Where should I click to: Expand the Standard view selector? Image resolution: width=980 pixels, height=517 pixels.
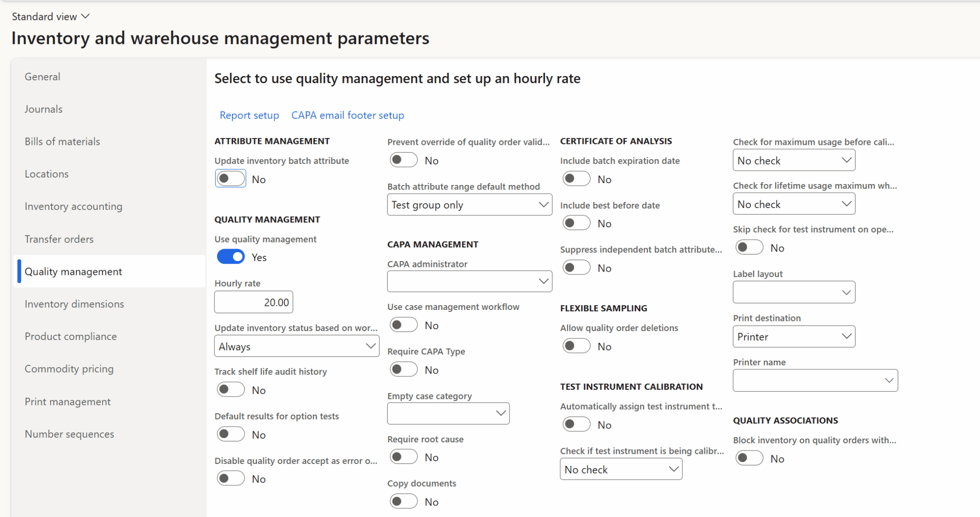50,16
